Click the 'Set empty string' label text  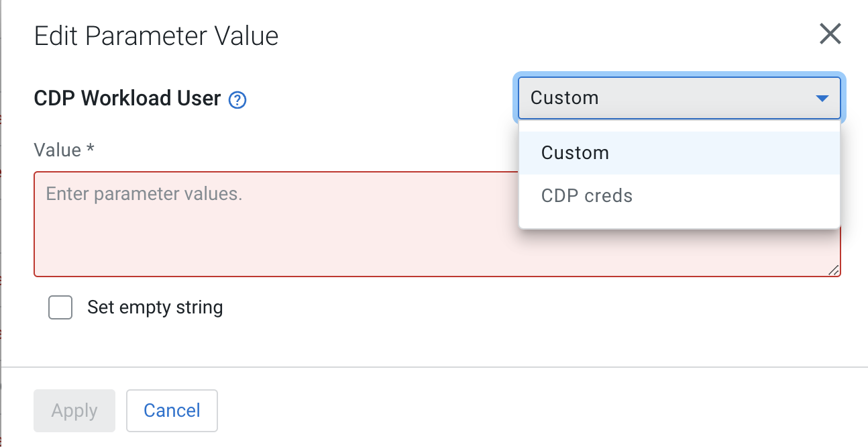[155, 308]
